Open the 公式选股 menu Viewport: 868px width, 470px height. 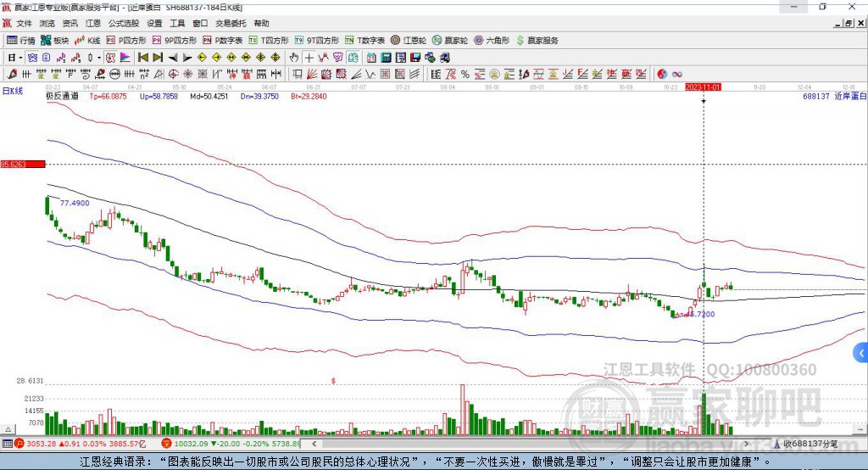(x=124, y=23)
